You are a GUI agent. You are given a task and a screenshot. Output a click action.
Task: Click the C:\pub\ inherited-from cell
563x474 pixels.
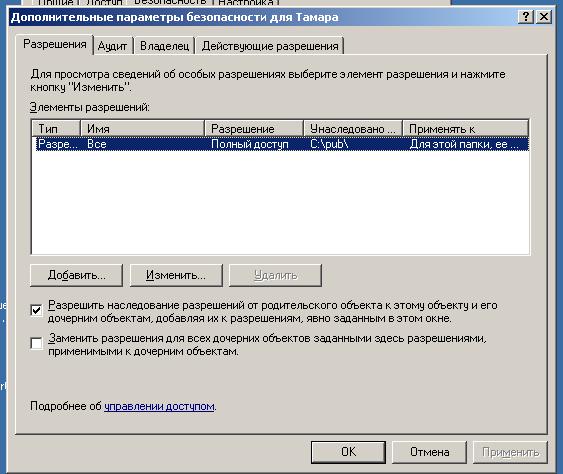[329, 144]
